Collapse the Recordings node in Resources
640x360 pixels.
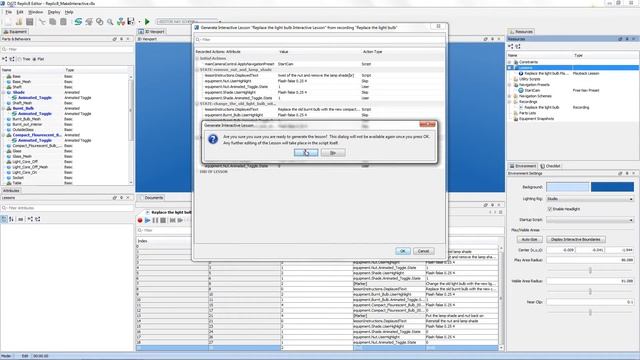coord(510,102)
